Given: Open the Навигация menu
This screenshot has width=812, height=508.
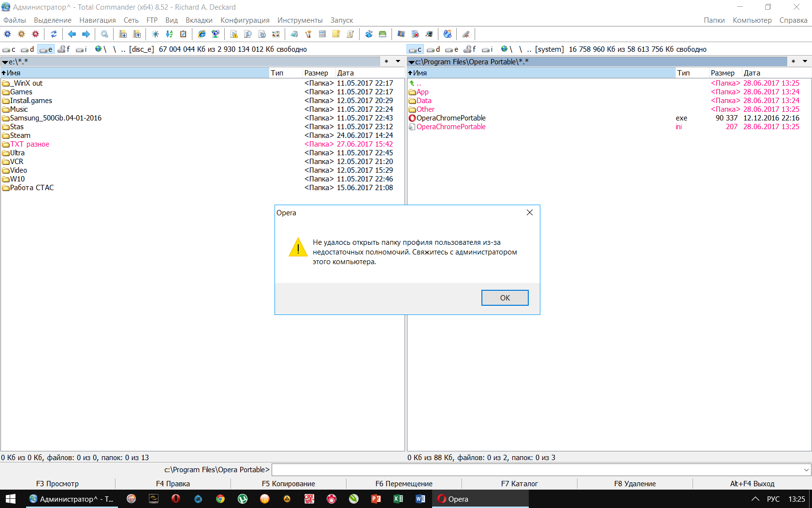Looking at the screenshot, I should [98, 20].
